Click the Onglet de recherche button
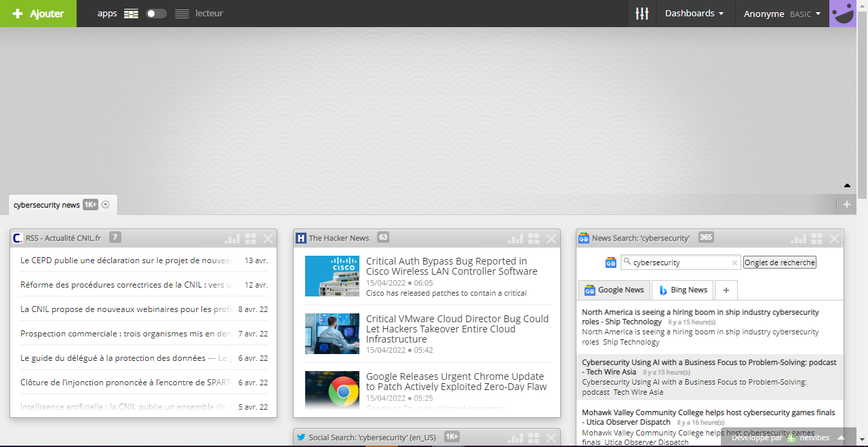This screenshot has width=868, height=447. click(x=780, y=263)
